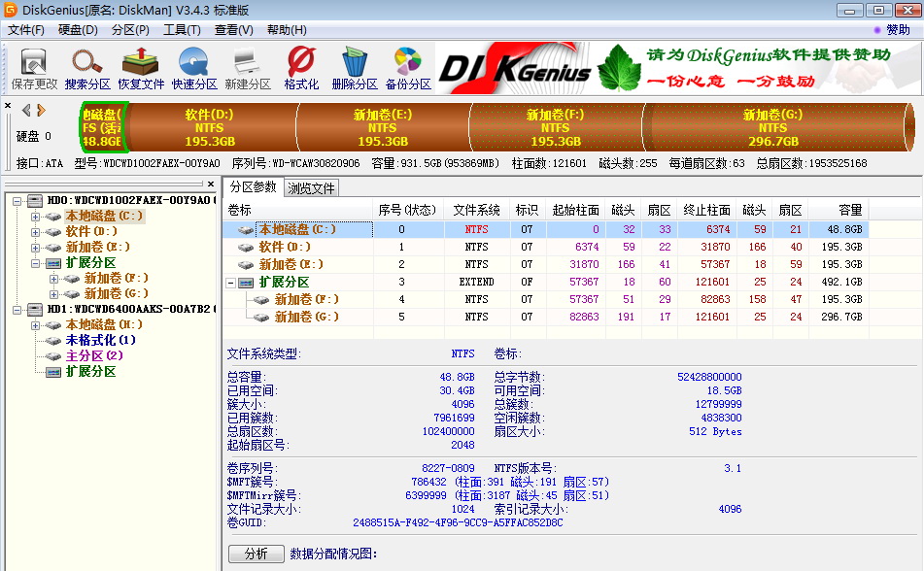
Task: Expand 新加卷(F:) in the tree
Action: pos(53,279)
